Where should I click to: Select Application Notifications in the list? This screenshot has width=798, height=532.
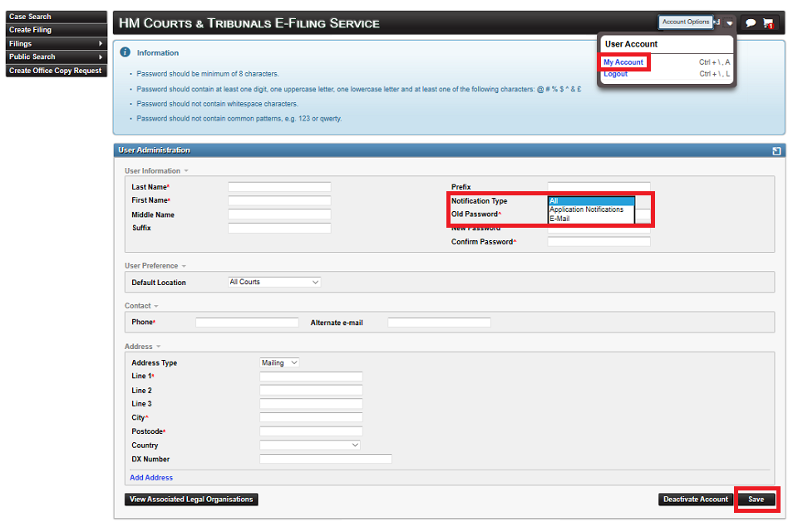[586, 209]
